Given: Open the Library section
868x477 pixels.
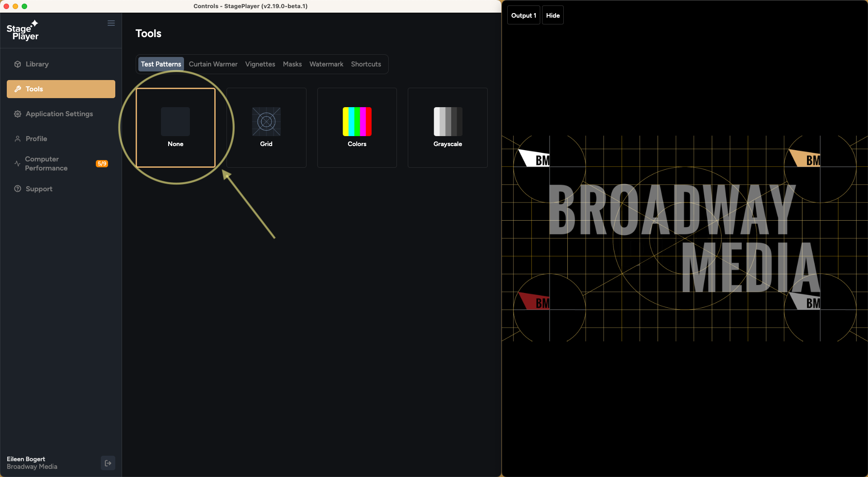Looking at the screenshot, I should (x=61, y=64).
